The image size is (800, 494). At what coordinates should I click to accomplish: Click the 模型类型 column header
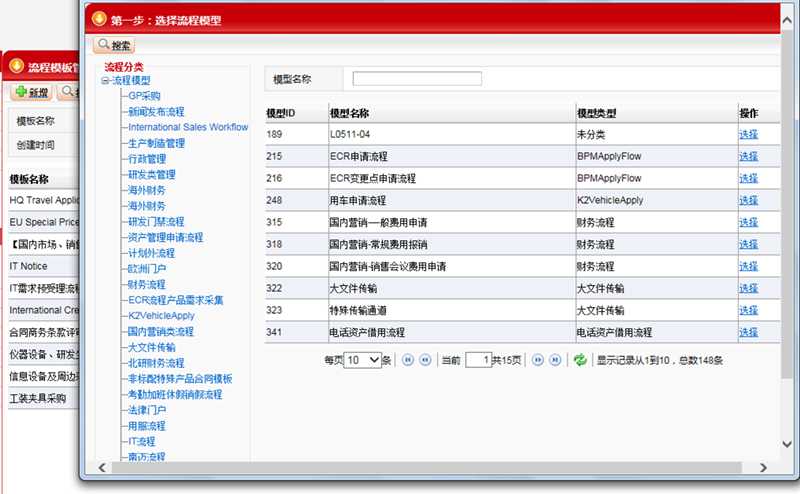click(x=596, y=113)
